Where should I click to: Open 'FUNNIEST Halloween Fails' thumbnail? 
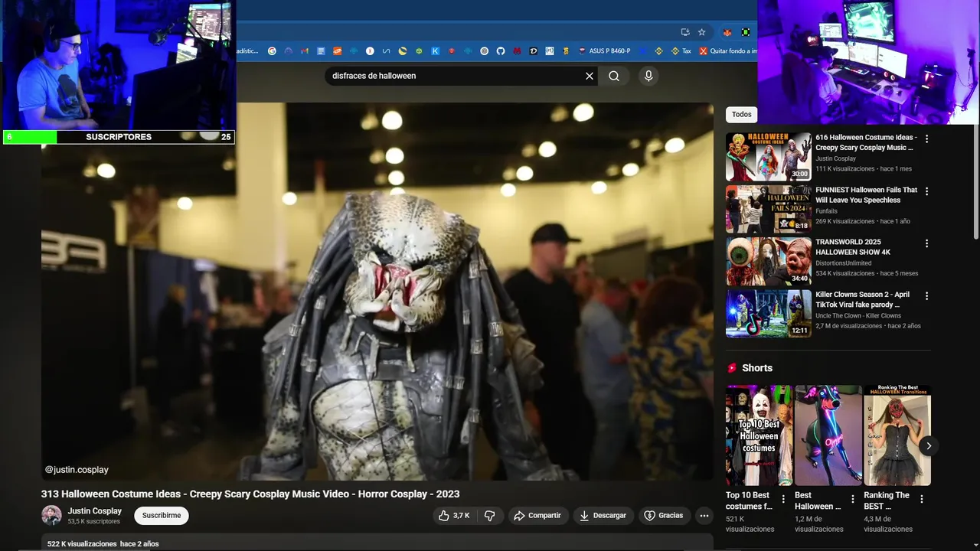tap(769, 209)
